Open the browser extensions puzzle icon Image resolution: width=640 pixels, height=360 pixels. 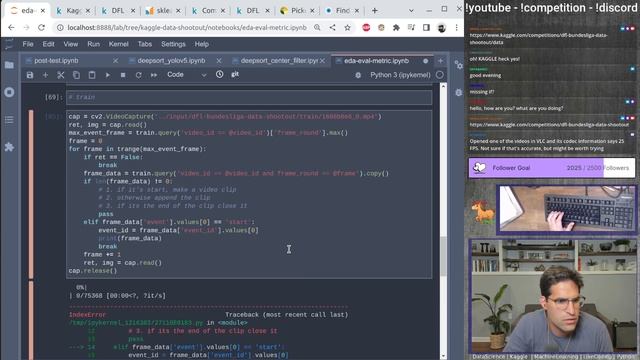(x=396, y=27)
